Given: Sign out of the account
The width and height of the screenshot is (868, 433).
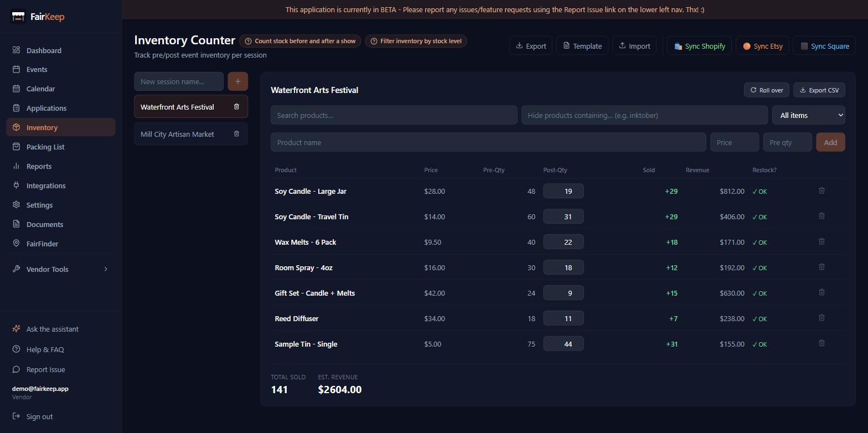Looking at the screenshot, I should [x=60, y=416].
